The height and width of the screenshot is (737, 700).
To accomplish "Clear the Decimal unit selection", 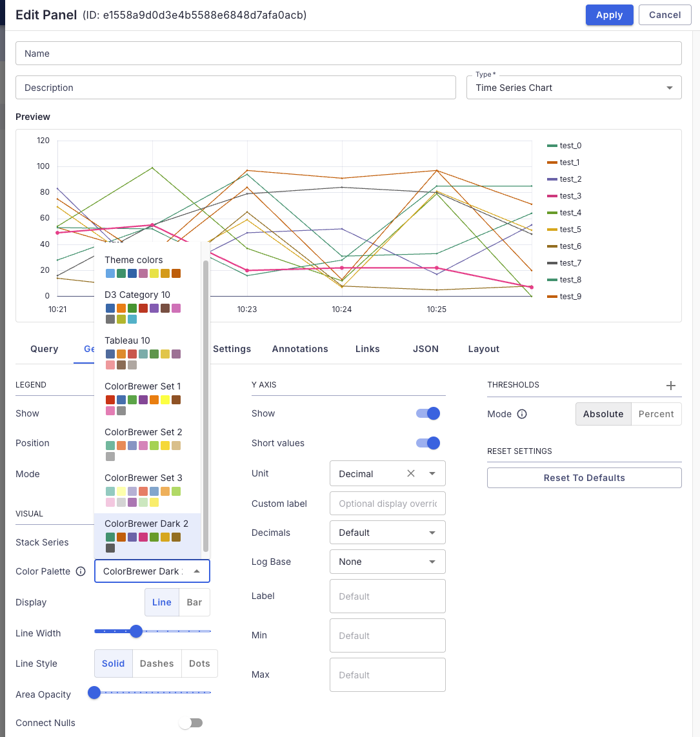I will [411, 473].
